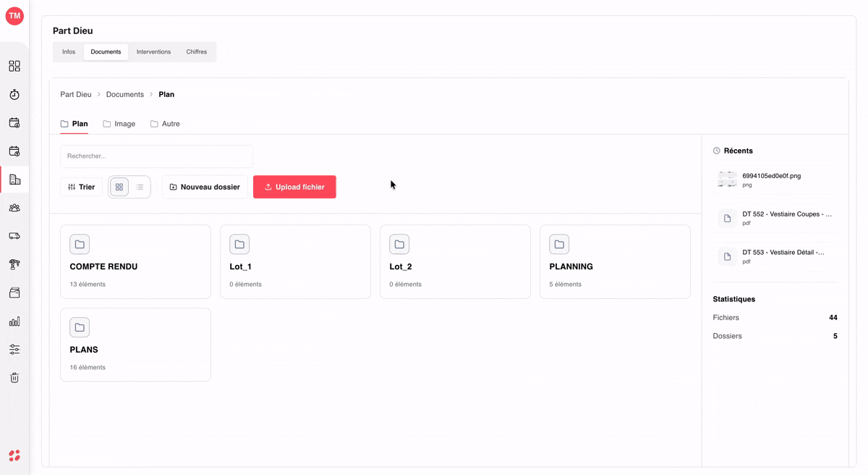Image resolution: width=868 pixels, height=475 pixels.
Task: Select the Image folder tab
Action: coord(119,124)
